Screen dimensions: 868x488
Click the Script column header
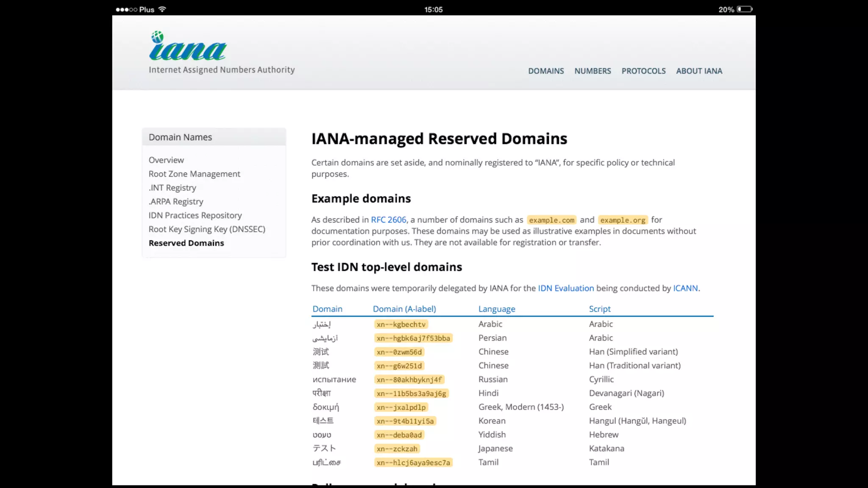click(x=600, y=309)
